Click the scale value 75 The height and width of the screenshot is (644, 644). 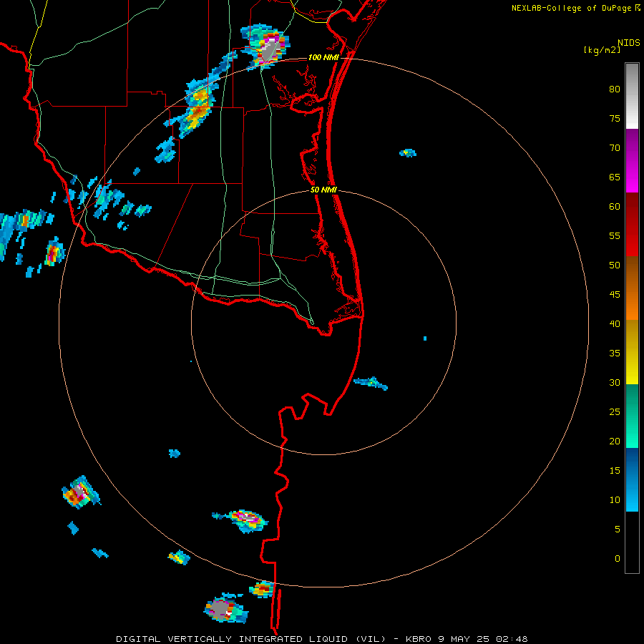(x=615, y=119)
